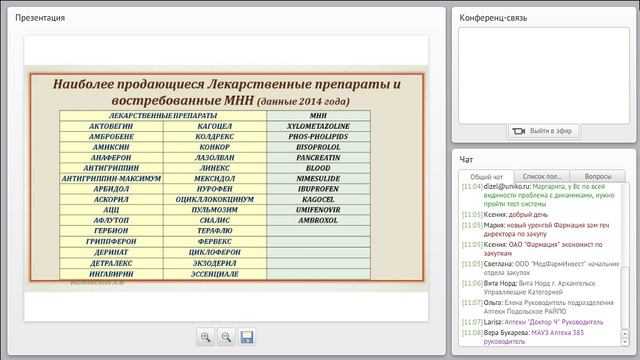The width and height of the screenshot is (640, 360).
Task: Click the Выйти в эфир button
Action: coord(543,131)
